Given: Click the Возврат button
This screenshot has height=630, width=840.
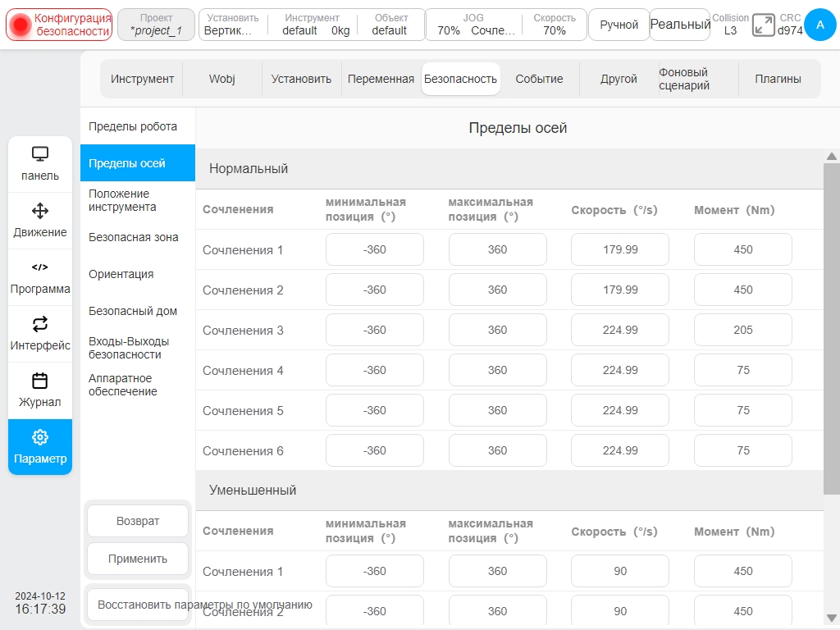Looking at the screenshot, I should tap(138, 521).
